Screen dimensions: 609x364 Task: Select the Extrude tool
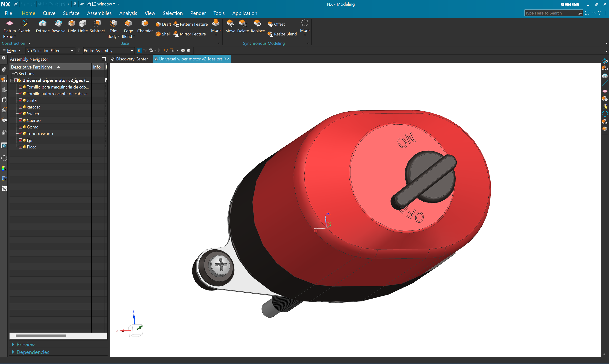43,26
